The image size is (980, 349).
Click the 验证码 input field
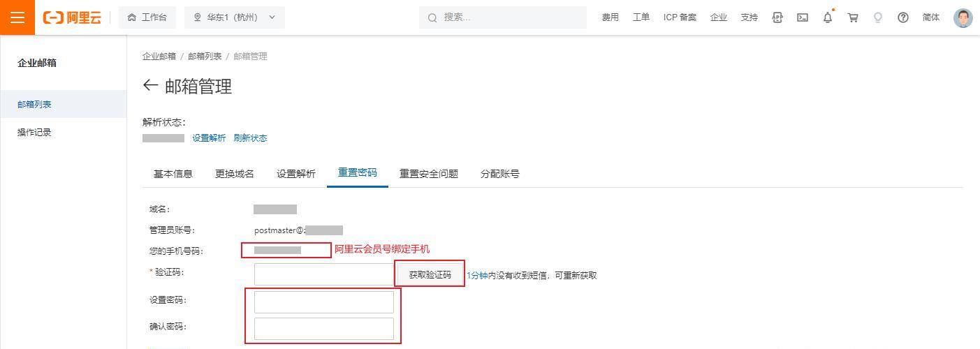click(x=324, y=274)
